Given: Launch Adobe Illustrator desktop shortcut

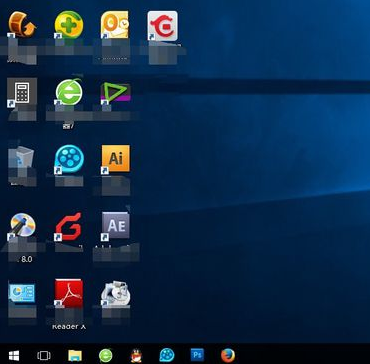Looking at the screenshot, I should (115, 159).
